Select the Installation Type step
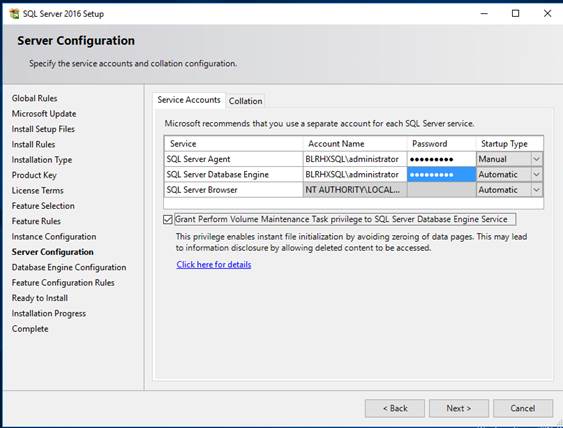This screenshot has width=563, height=428. click(42, 160)
